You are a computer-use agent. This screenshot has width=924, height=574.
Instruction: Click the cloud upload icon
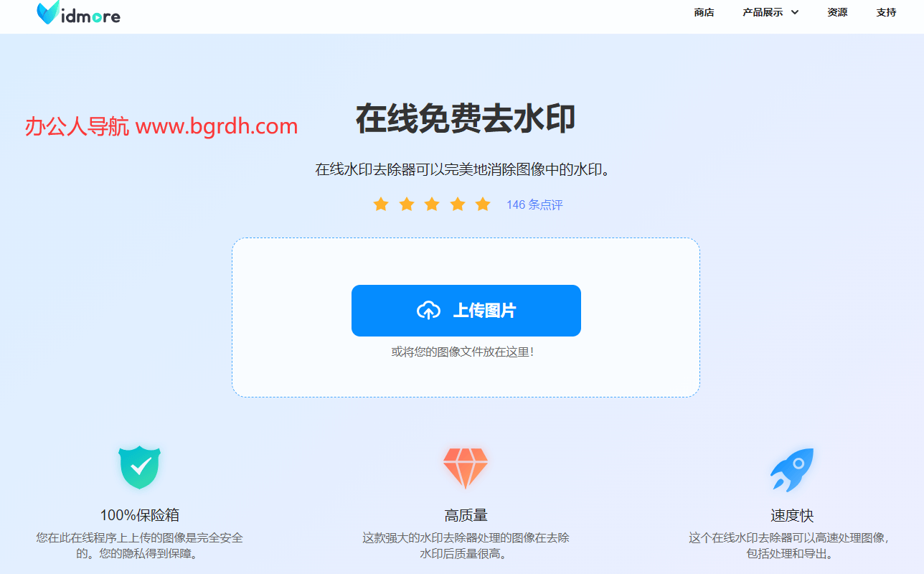click(428, 311)
